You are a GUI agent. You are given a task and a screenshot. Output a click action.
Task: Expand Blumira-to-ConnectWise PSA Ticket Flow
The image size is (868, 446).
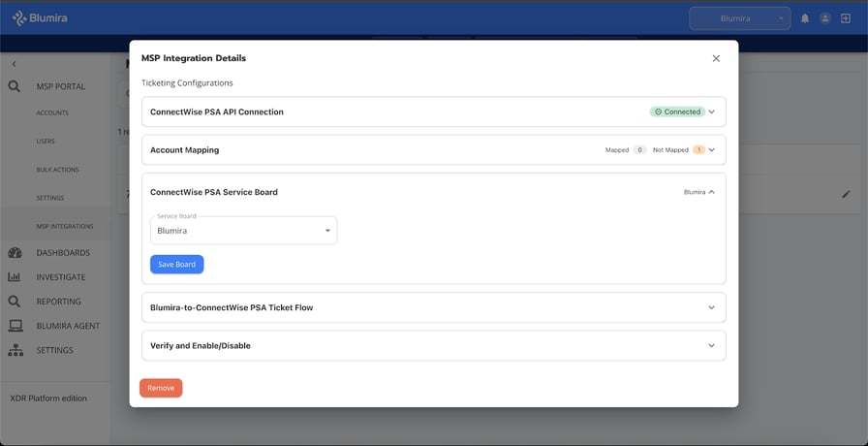(x=711, y=307)
